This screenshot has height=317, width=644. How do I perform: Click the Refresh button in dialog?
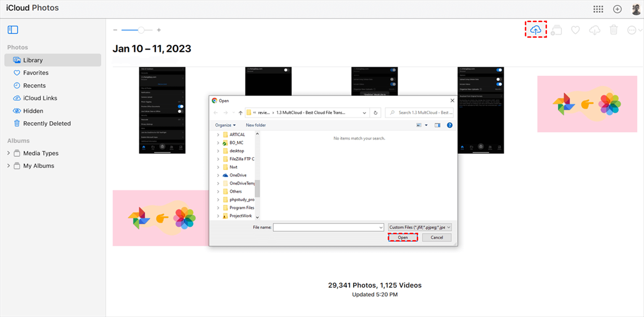click(x=376, y=113)
